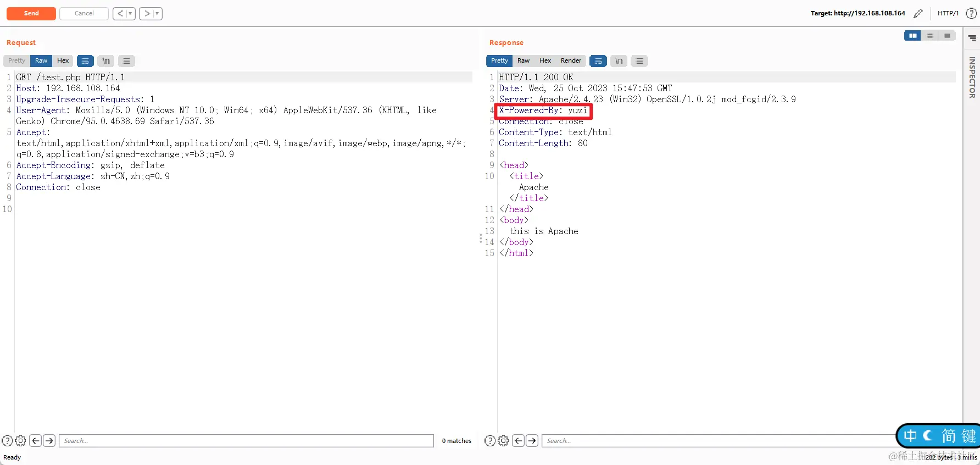Open the Response message editor menu icon

(x=639, y=61)
